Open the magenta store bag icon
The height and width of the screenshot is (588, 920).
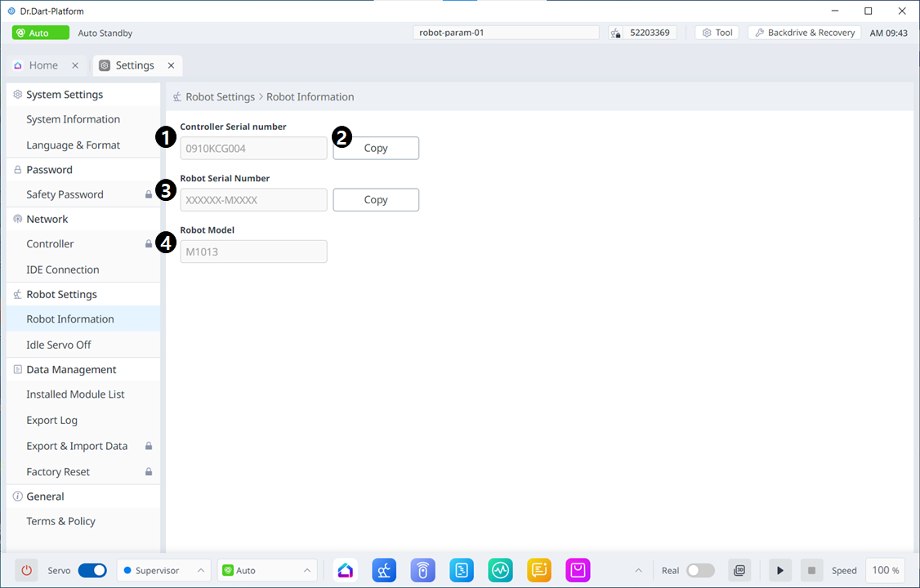578,570
